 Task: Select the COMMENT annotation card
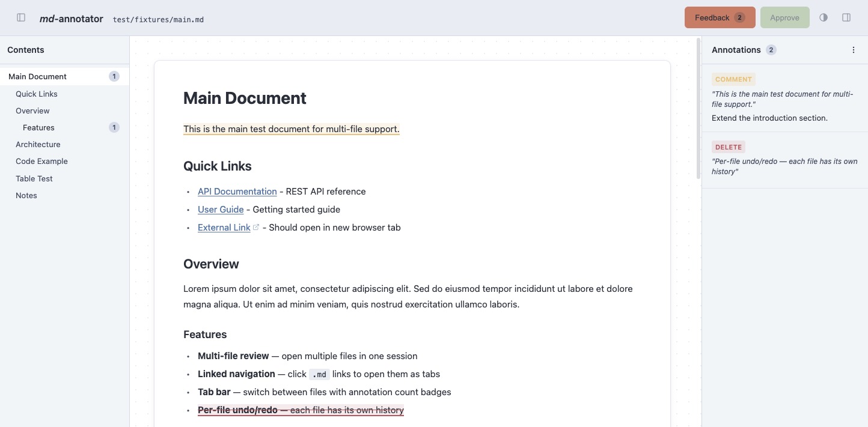(784, 98)
